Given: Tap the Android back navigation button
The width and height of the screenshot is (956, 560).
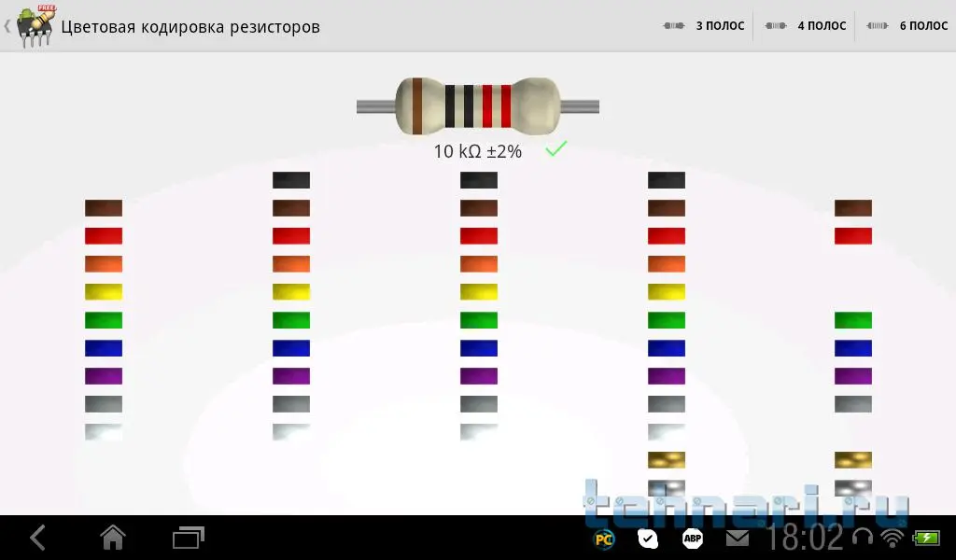Looking at the screenshot, I should click(37, 538).
